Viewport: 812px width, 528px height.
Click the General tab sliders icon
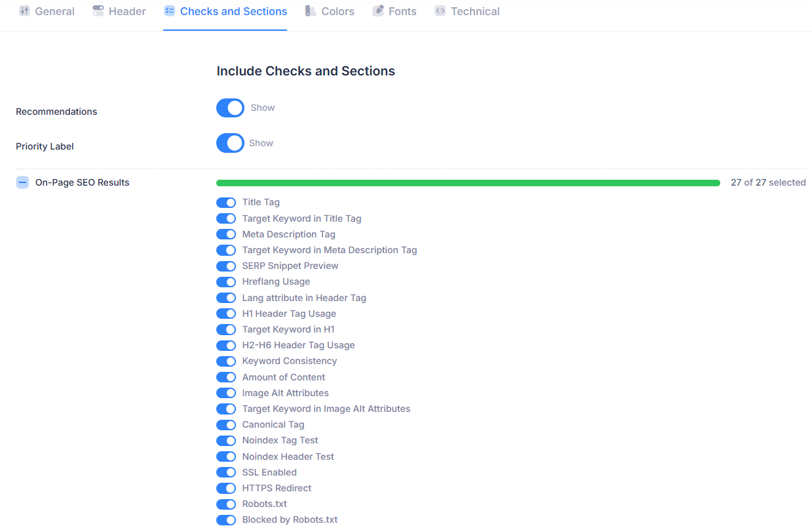click(x=24, y=11)
